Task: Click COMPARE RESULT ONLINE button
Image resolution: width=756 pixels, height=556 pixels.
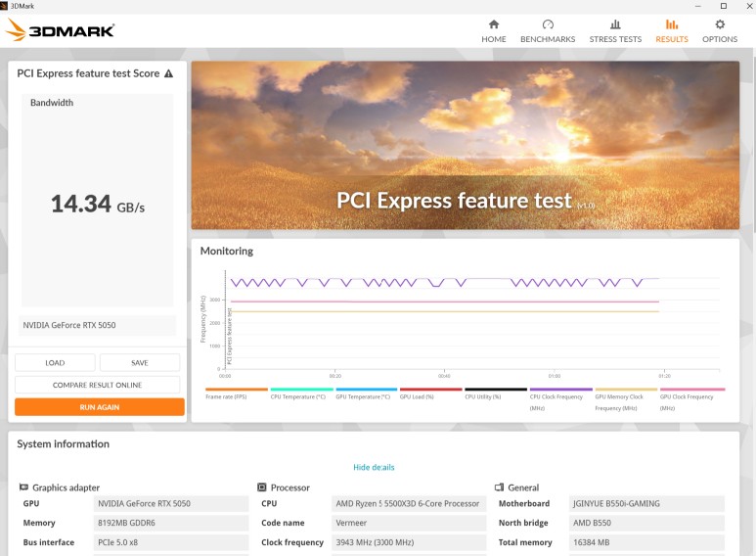Action: click(98, 385)
